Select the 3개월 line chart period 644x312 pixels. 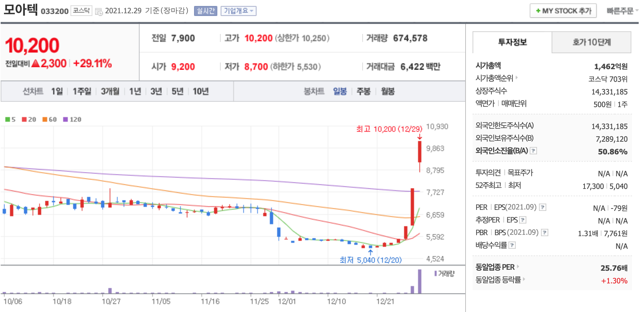point(110,91)
